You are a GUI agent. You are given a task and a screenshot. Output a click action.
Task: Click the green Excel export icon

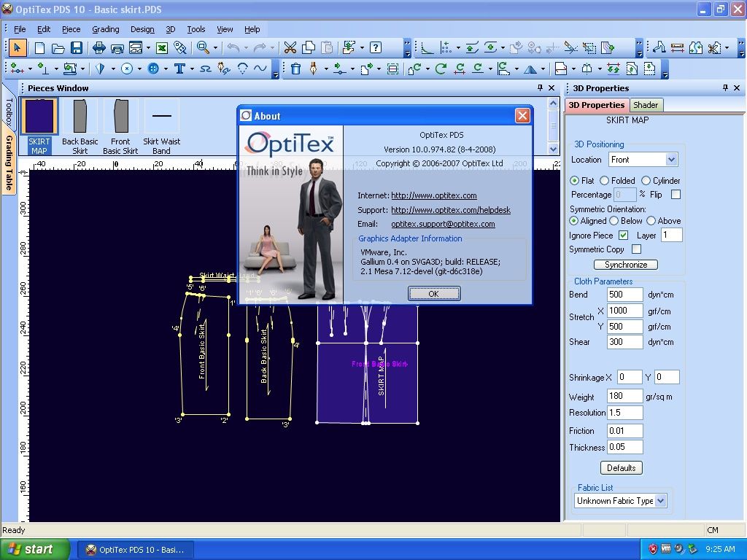tap(162, 47)
